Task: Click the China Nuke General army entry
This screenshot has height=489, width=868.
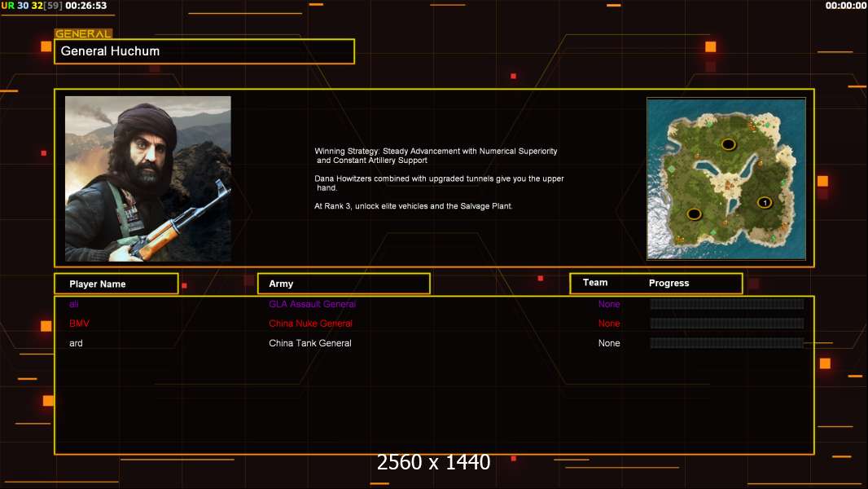Action: 310,324
